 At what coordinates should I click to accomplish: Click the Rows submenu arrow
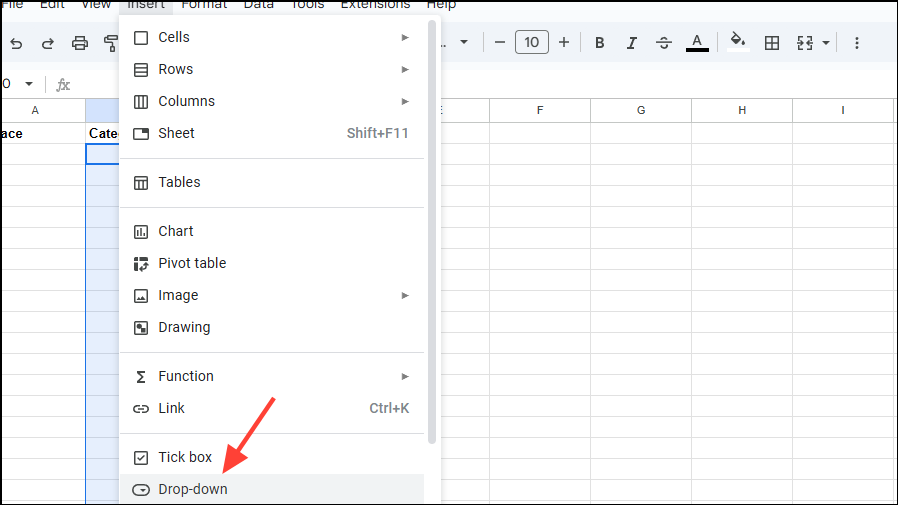(x=405, y=69)
